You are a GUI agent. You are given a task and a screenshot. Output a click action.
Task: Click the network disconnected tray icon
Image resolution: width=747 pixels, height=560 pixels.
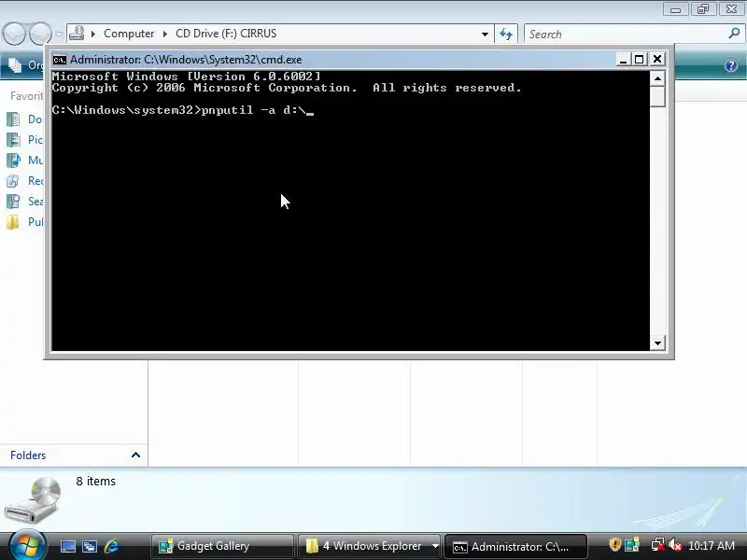657,544
